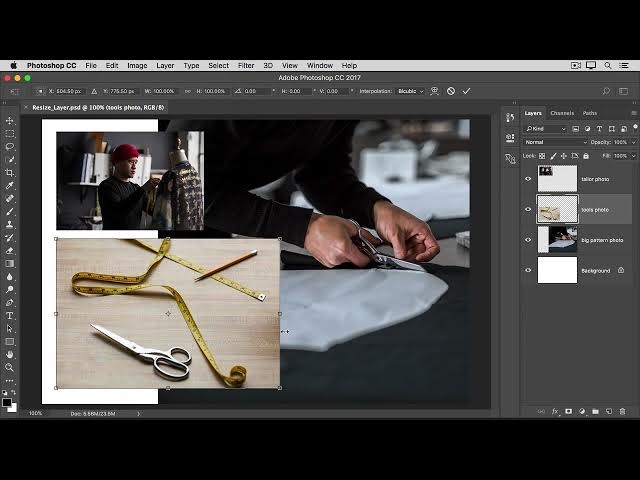Open the Interpolation Bicubic dropdown
640x480 pixels.
coord(410,91)
